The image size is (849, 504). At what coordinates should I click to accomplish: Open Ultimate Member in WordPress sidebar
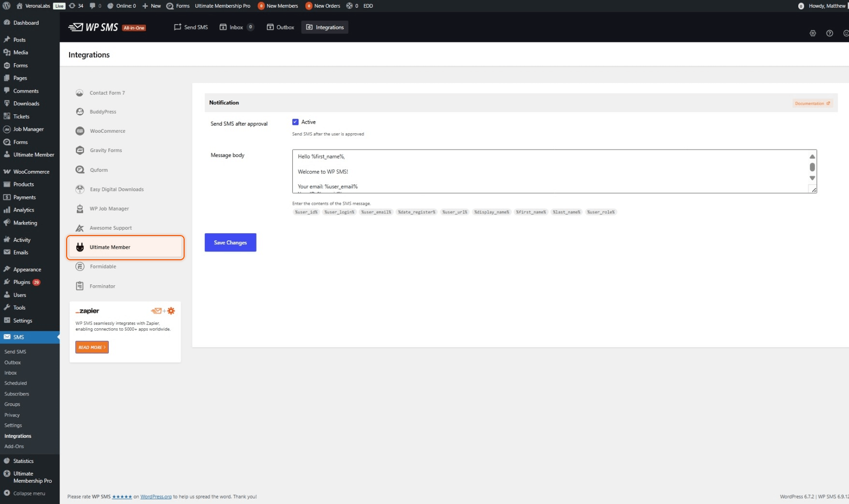point(29,154)
